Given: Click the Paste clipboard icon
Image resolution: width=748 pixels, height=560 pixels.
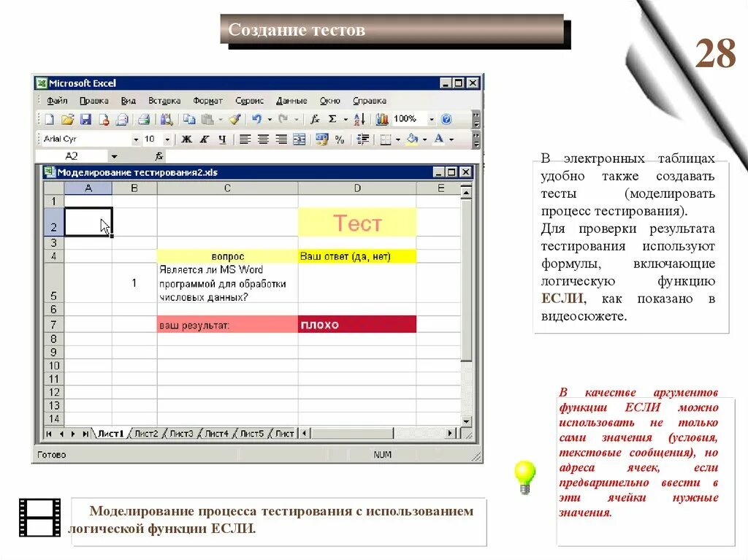Looking at the screenshot, I should point(207,119).
